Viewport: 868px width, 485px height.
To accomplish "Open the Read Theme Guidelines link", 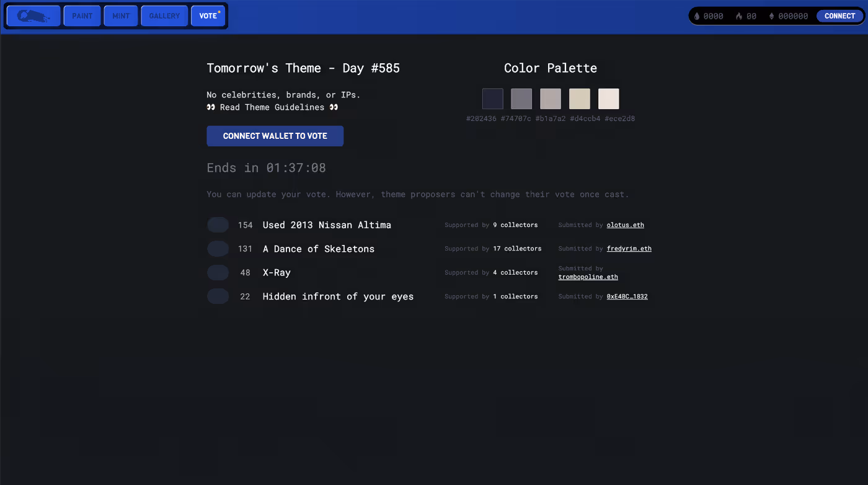I will [272, 107].
